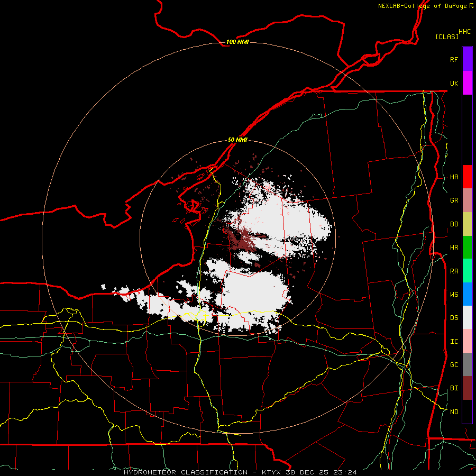
Task: Click the HHC product code label
Action: click(x=465, y=32)
